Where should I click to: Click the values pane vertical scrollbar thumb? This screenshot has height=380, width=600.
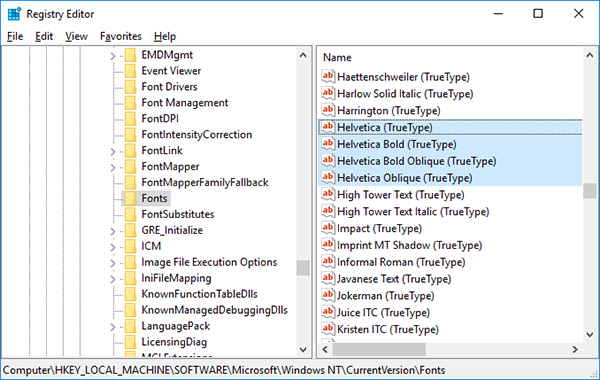(590, 191)
